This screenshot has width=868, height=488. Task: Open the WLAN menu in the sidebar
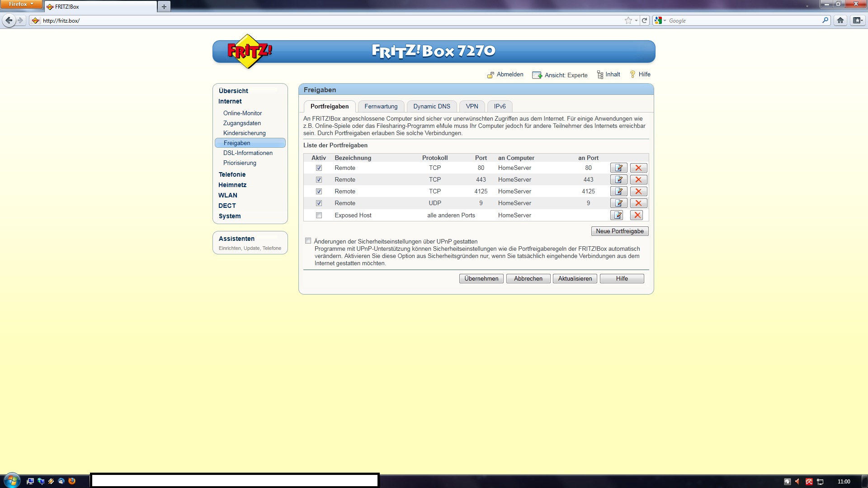[x=227, y=195]
